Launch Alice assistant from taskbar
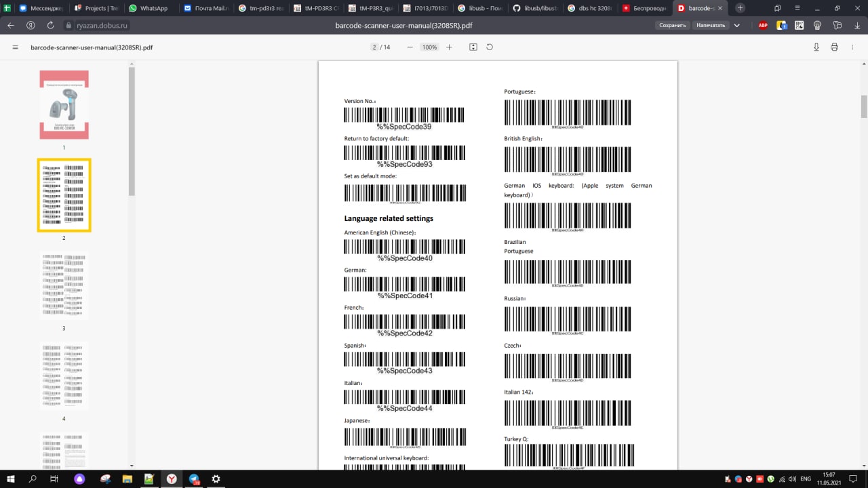The height and width of the screenshot is (488, 868). point(80,479)
